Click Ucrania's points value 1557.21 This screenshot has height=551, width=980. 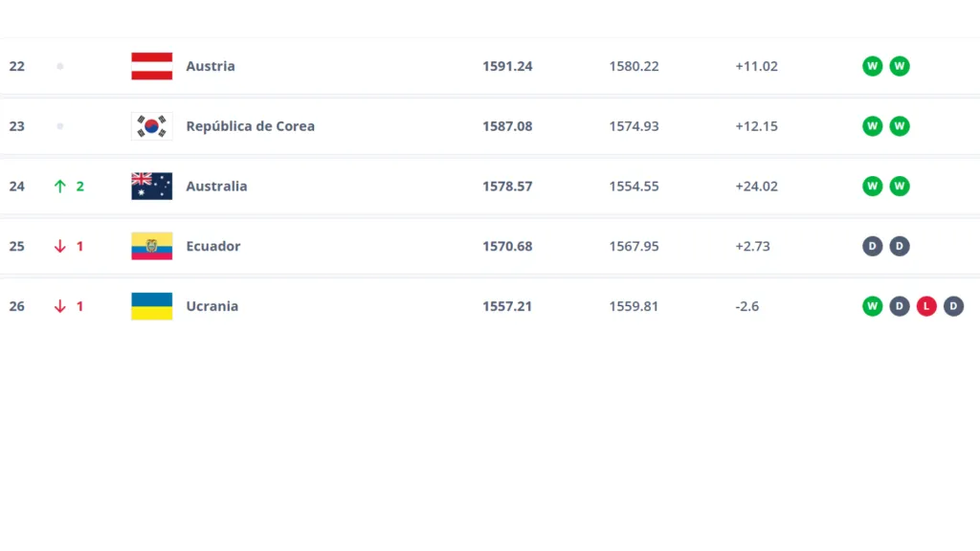[x=507, y=306]
